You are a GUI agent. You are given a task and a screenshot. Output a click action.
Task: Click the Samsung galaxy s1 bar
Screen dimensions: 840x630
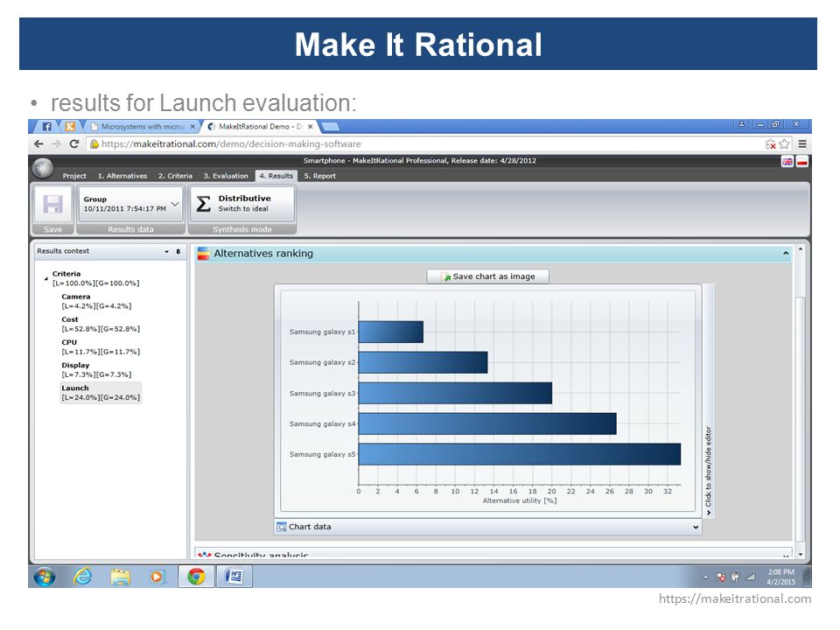(391, 332)
